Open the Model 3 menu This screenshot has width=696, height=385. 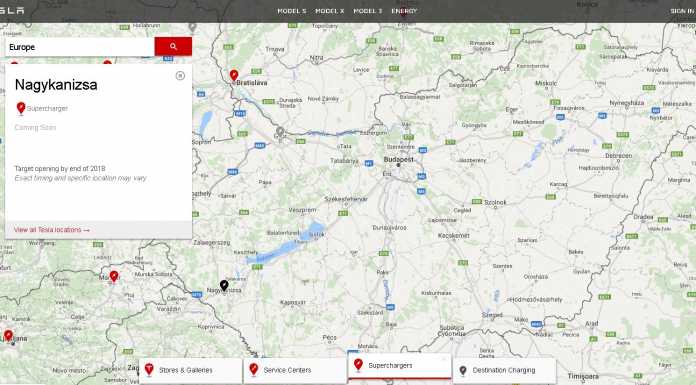(x=368, y=11)
